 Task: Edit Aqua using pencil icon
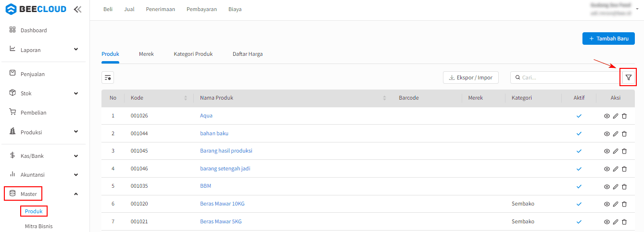(x=616, y=116)
